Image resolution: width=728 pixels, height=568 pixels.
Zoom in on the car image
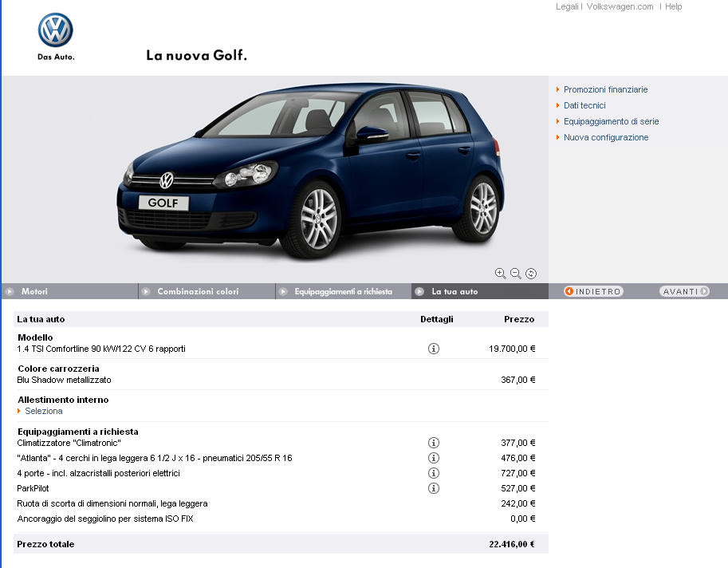click(500, 274)
